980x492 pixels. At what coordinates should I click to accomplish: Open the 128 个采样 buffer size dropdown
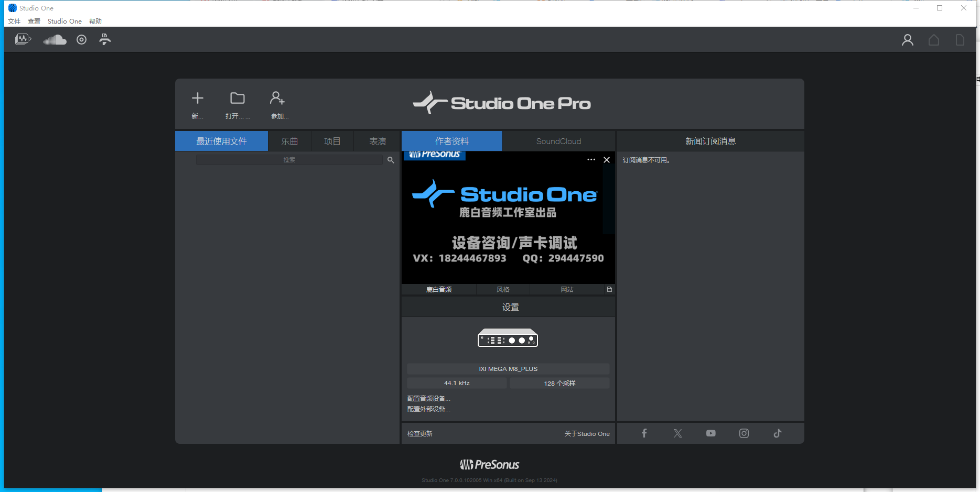559,383
